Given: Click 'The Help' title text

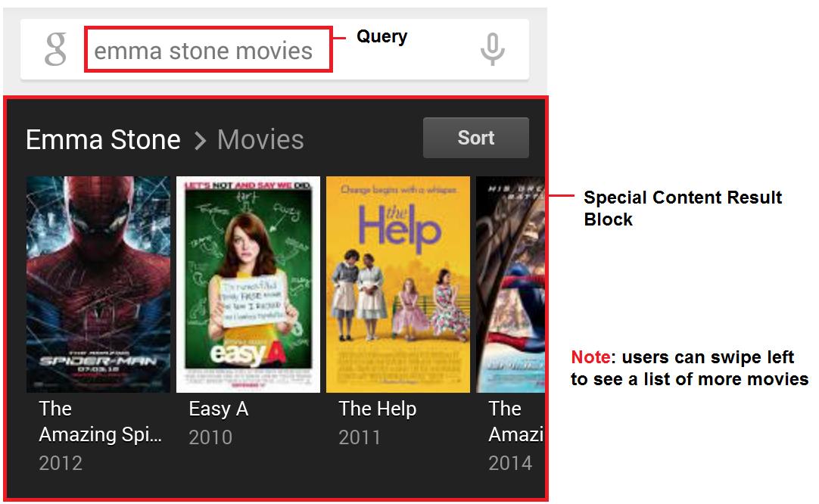Looking at the screenshot, I should tap(378, 409).
